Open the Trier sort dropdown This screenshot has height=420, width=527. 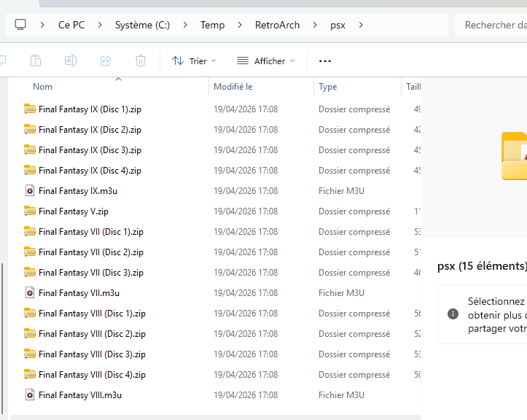click(x=194, y=61)
